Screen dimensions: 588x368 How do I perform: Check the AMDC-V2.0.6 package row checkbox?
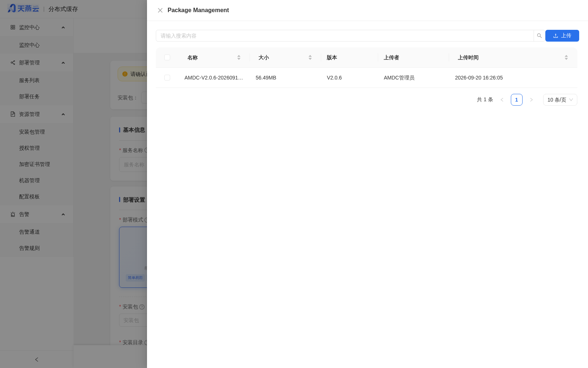167,78
